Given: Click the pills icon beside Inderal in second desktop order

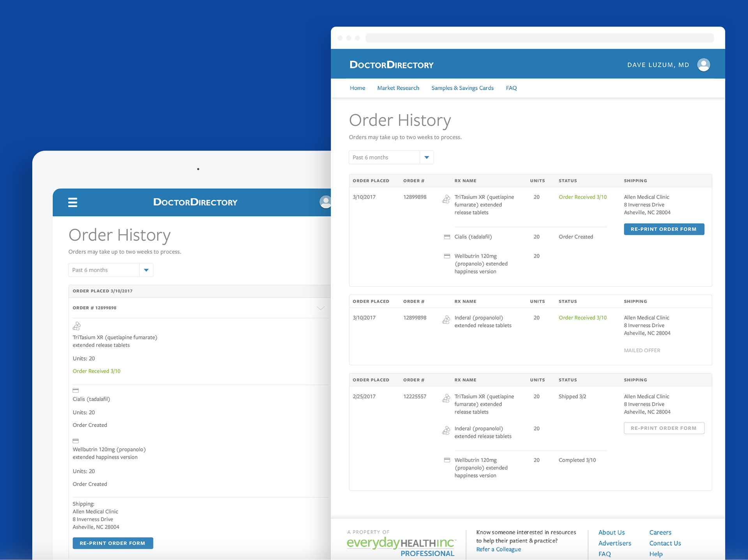Looking at the screenshot, I should click(x=446, y=320).
